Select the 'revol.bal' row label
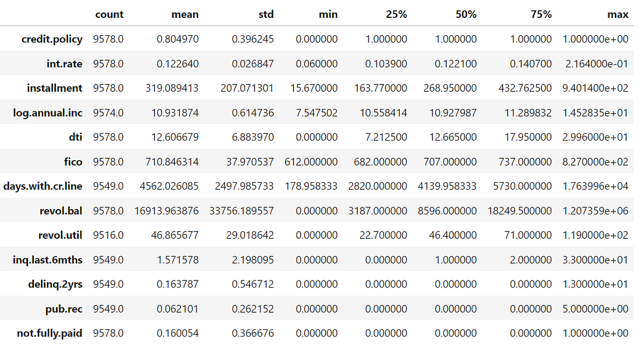 (x=61, y=211)
